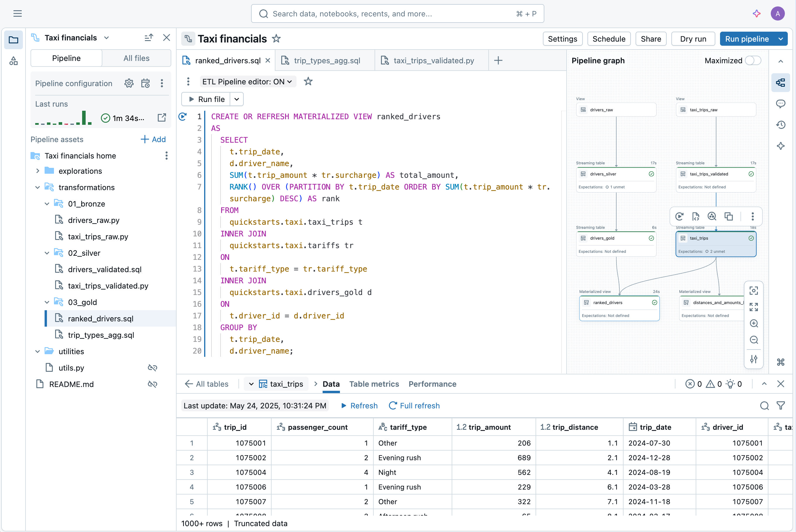The image size is (796, 532).
Task: Open the assistant sparkle icon in the top bar
Action: [x=756, y=13]
